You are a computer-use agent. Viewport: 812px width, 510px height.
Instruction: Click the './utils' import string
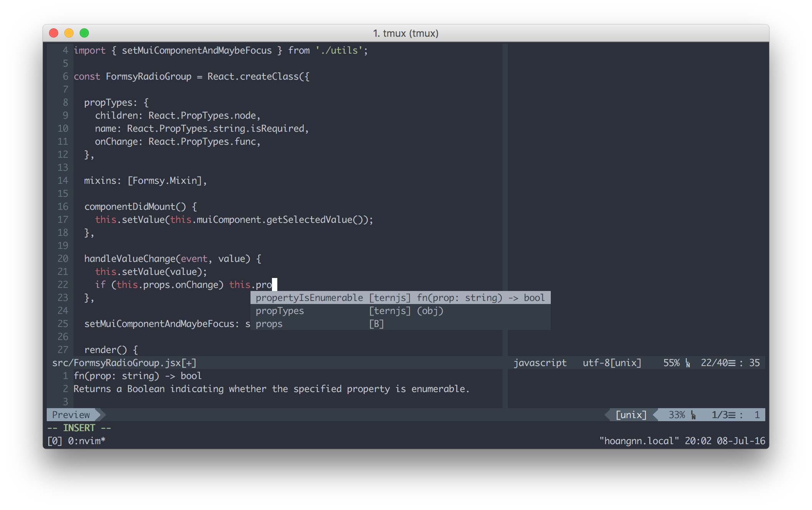339,51
